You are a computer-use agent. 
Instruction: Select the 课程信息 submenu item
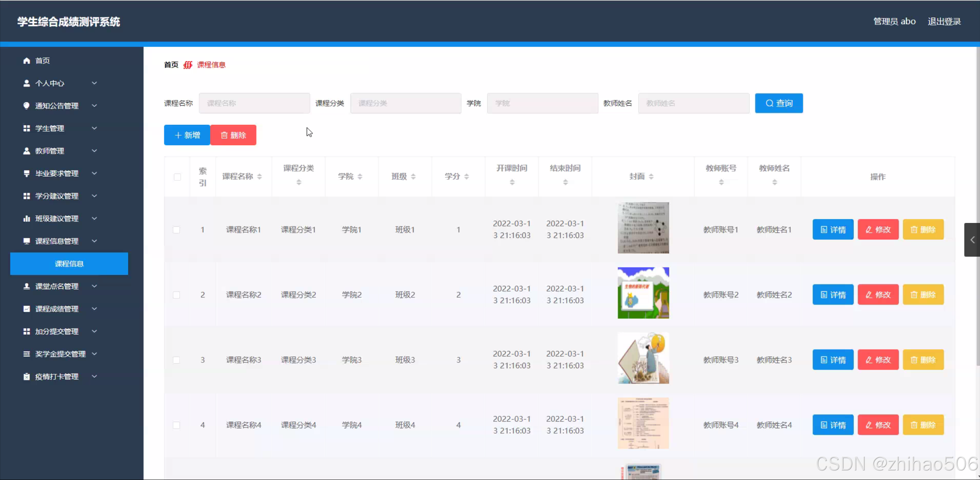pyautogui.click(x=69, y=264)
